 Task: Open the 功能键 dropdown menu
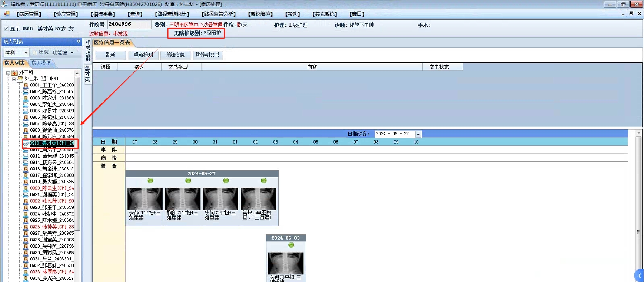72,53
